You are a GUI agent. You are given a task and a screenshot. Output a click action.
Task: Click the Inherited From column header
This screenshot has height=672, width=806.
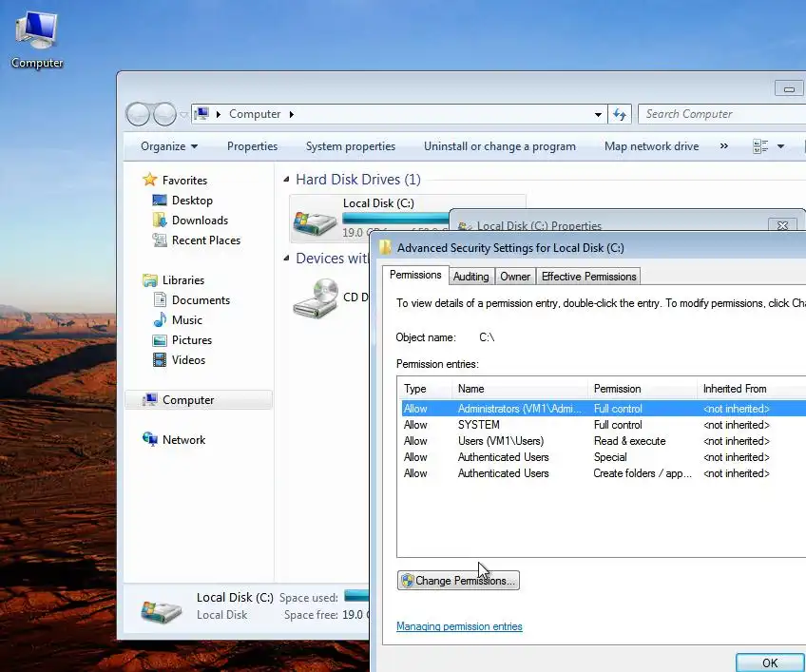(x=752, y=389)
